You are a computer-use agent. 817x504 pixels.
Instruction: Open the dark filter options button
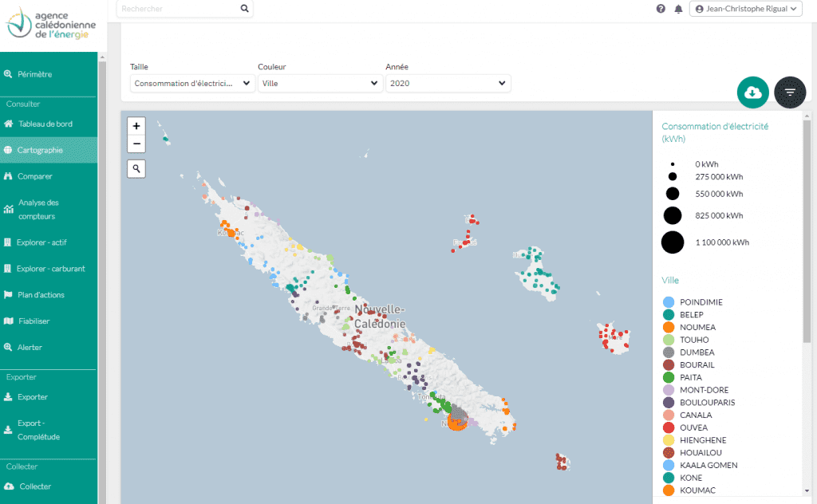point(790,93)
